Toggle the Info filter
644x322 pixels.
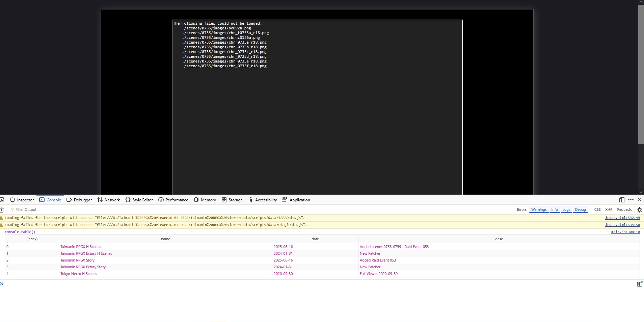click(555, 209)
